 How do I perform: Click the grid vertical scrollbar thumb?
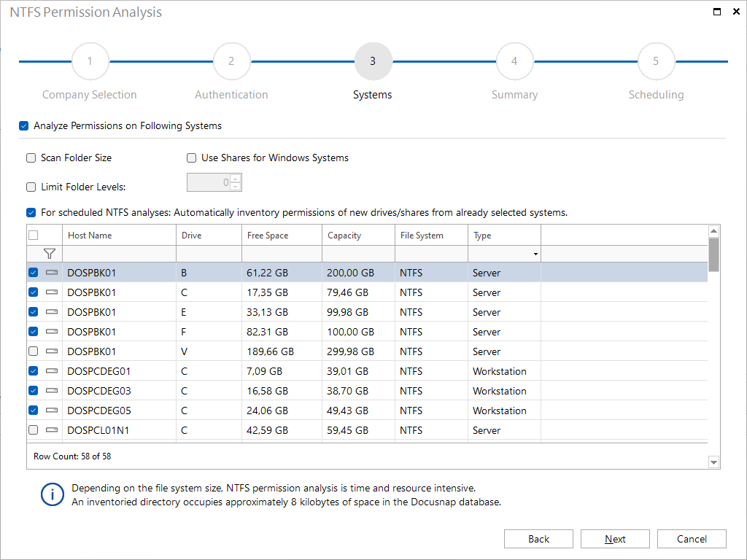(713, 254)
